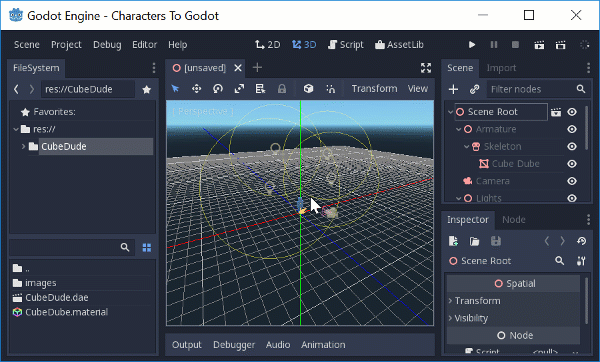This screenshot has width=600, height=362.
Task: Click the instance scene link icon
Action: (474, 89)
